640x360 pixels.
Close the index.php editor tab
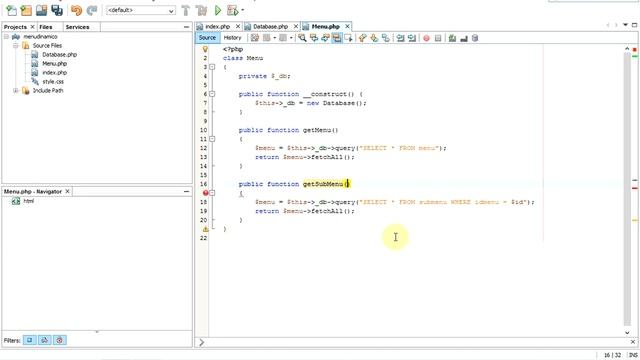tap(238, 27)
